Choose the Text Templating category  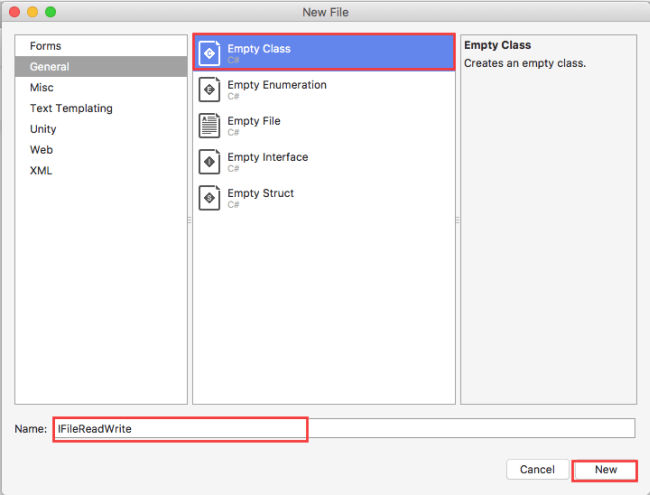[71, 108]
